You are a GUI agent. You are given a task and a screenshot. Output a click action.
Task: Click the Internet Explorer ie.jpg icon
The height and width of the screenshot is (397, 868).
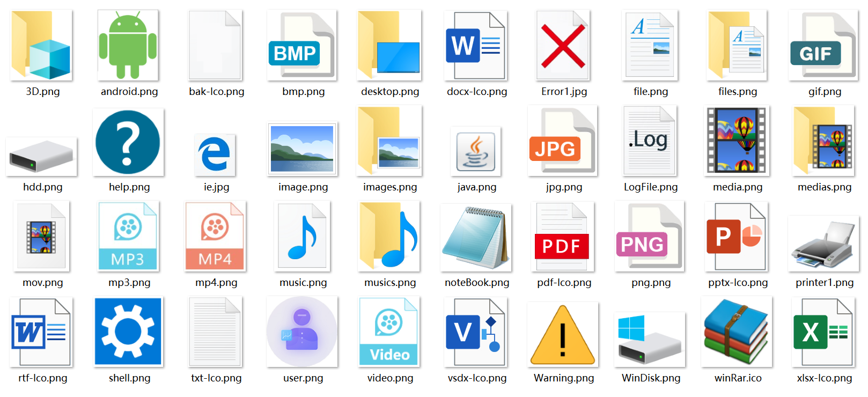pos(215,155)
